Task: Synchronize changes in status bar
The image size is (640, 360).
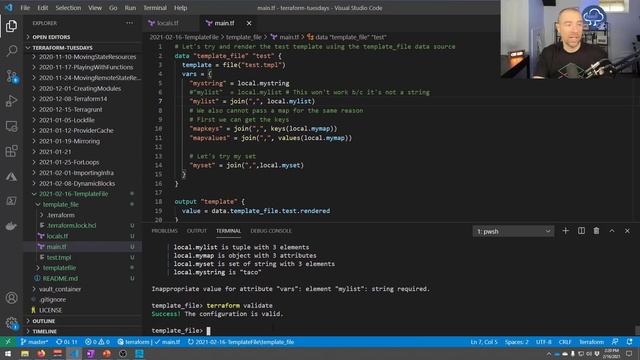Action: tap(67, 342)
